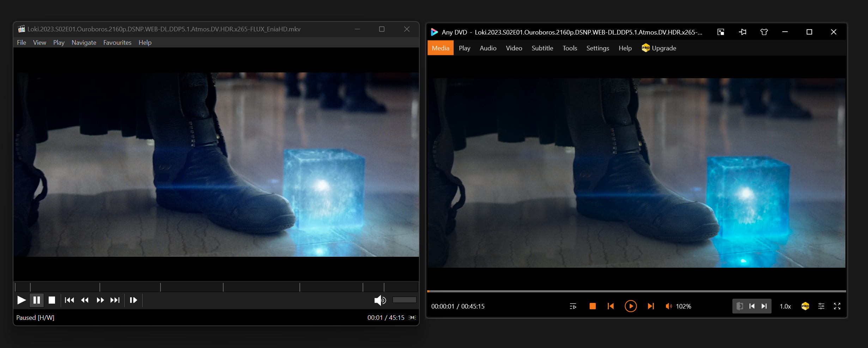
Task: Open the Navigate menu in MPC-HC
Action: [84, 43]
